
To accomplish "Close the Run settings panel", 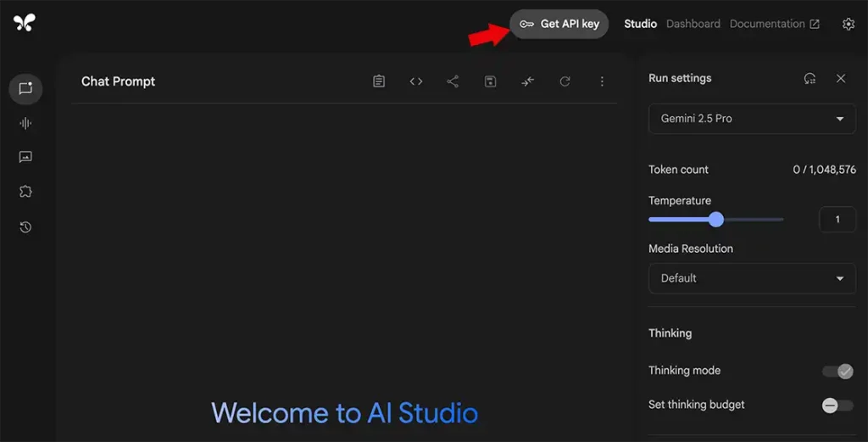I will point(841,79).
